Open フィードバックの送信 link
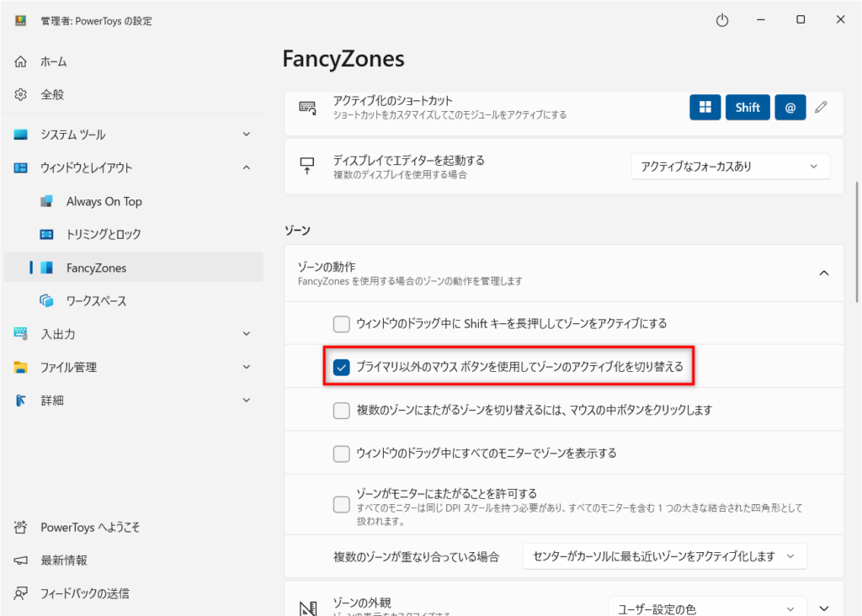862x616 pixels. (84, 593)
